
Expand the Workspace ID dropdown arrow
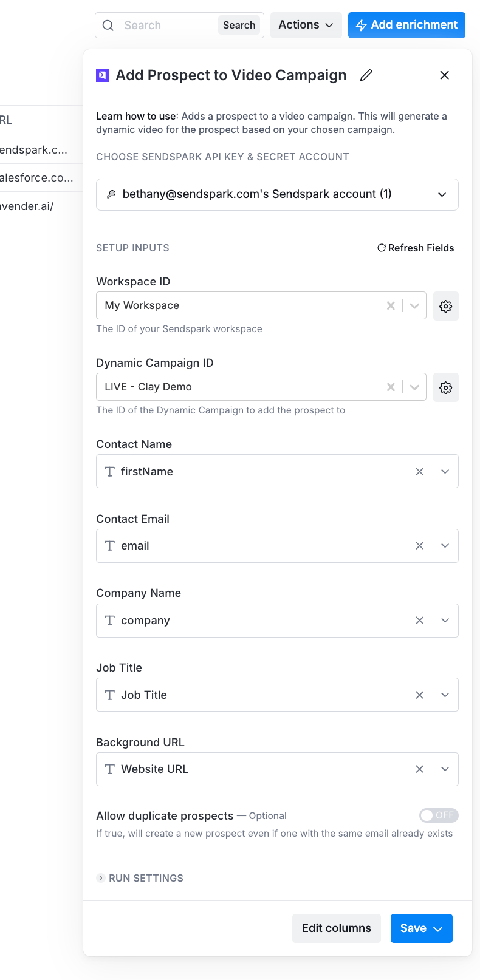coord(414,306)
